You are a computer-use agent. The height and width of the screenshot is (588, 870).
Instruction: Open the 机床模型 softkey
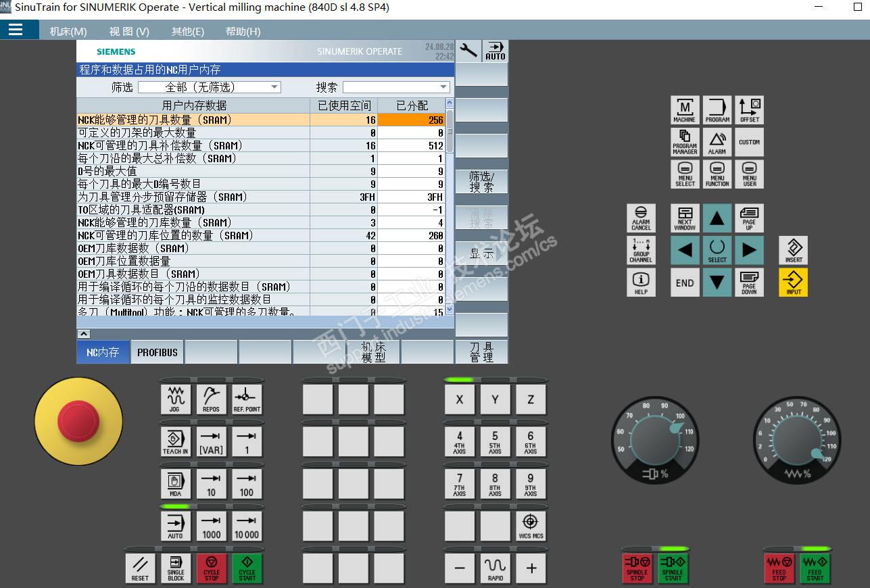[373, 352]
